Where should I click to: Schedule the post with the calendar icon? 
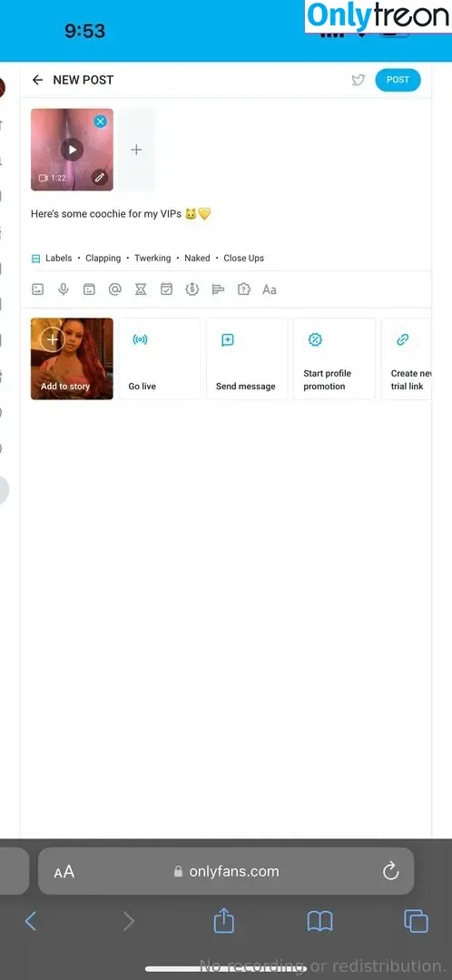pos(166,289)
